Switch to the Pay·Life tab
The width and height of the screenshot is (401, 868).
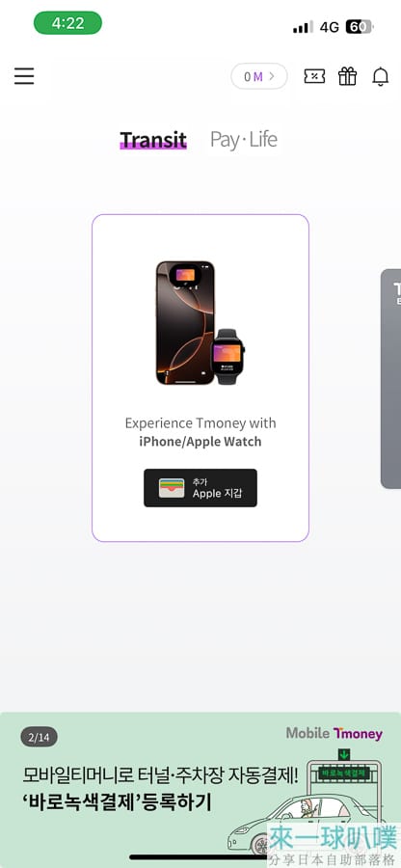(x=243, y=140)
